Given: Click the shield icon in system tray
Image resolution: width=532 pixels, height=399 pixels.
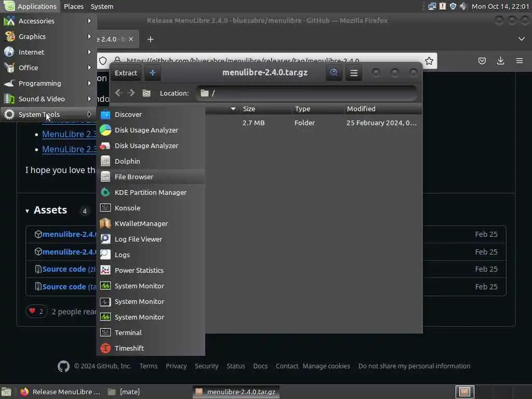Looking at the screenshot, I should [453, 6].
